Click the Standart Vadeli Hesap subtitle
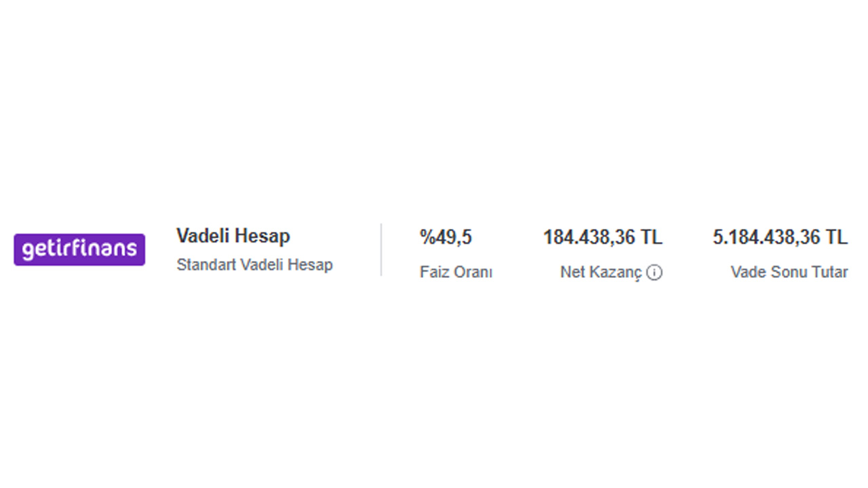Viewport: 868px width, 488px height. [254, 264]
